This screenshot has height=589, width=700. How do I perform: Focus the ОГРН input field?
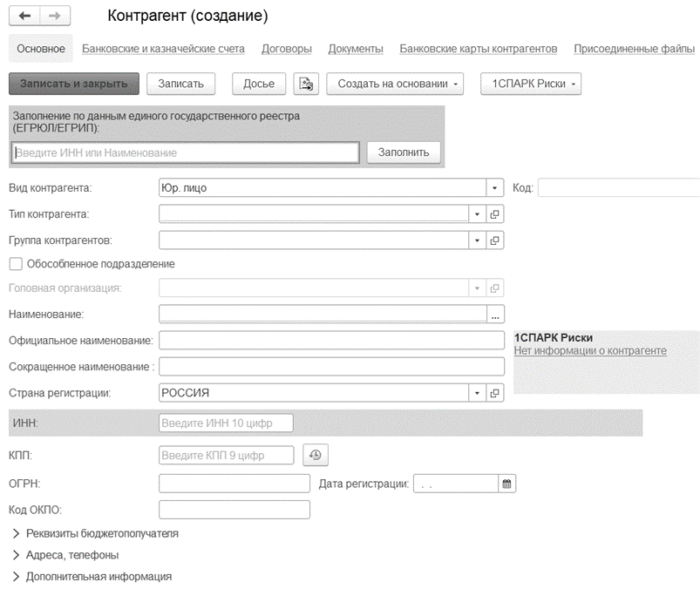[x=234, y=484]
